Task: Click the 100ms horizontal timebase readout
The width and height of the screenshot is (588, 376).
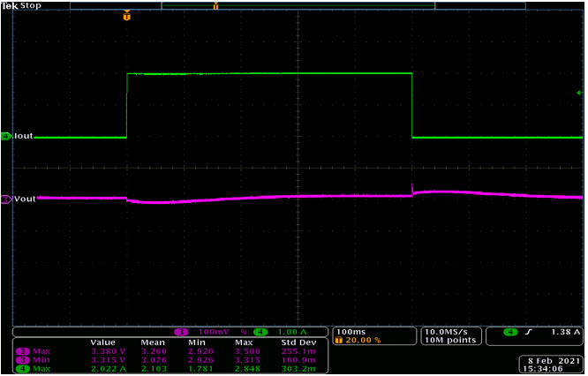Action: click(x=351, y=332)
